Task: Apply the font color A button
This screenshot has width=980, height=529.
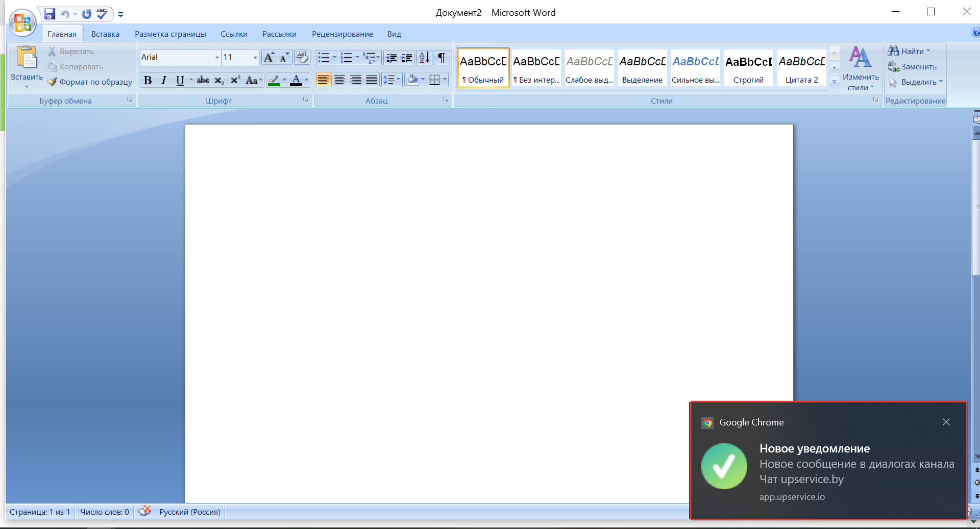Action: [x=296, y=80]
